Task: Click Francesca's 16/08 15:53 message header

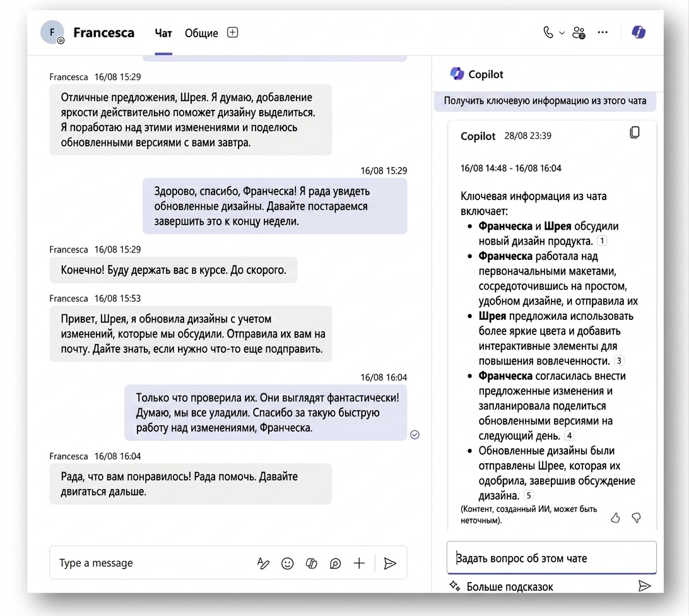Action: (95, 298)
